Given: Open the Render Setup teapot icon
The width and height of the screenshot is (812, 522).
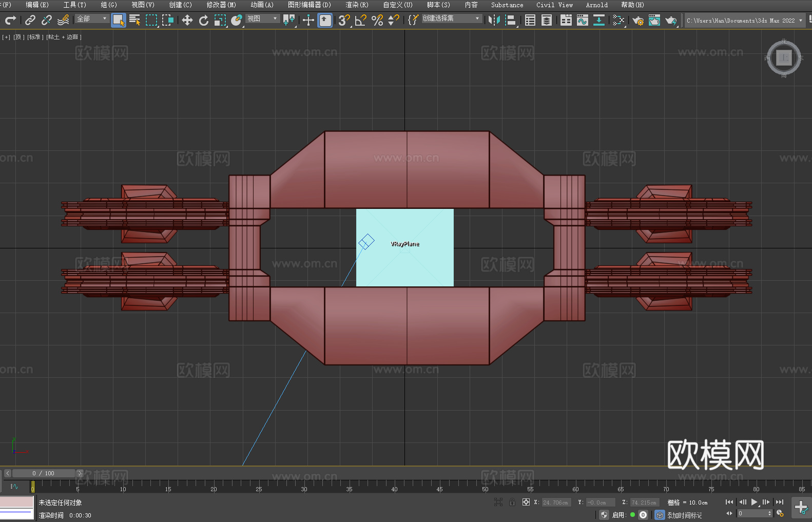Looking at the screenshot, I should (637, 20).
